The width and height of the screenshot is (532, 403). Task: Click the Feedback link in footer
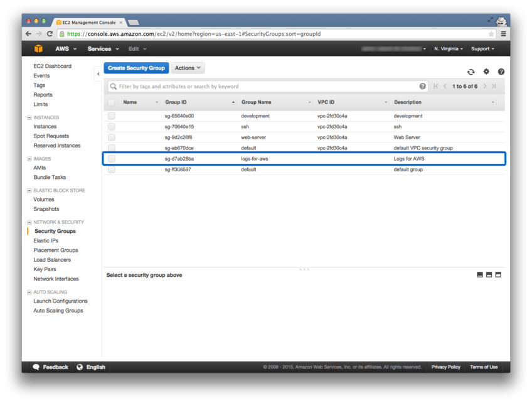pyautogui.click(x=55, y=367)
